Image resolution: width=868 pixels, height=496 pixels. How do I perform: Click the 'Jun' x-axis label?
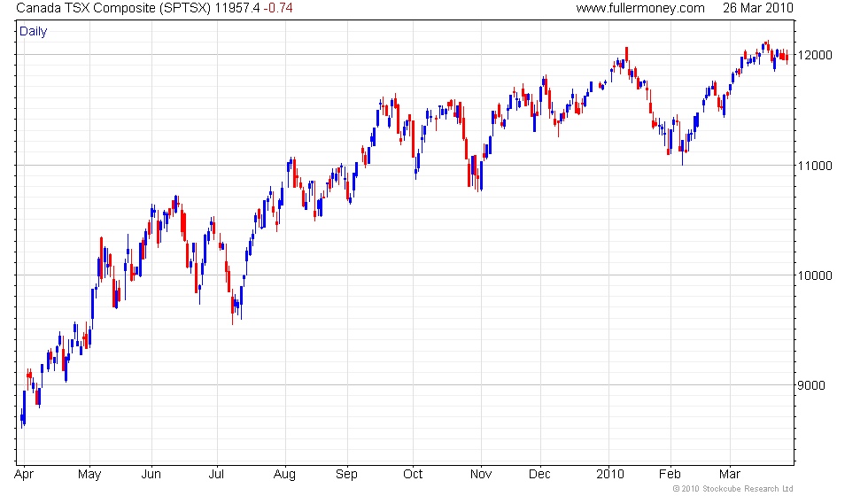(x=151, y=475)
